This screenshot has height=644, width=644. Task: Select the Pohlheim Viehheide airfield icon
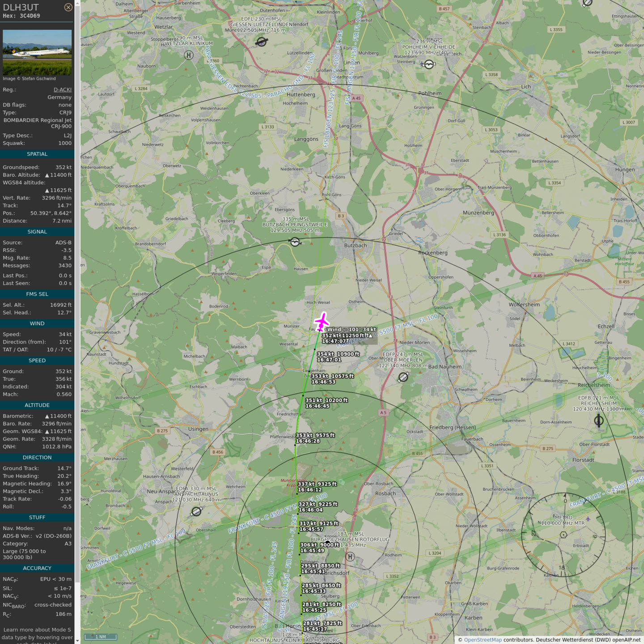coord(429,64)
